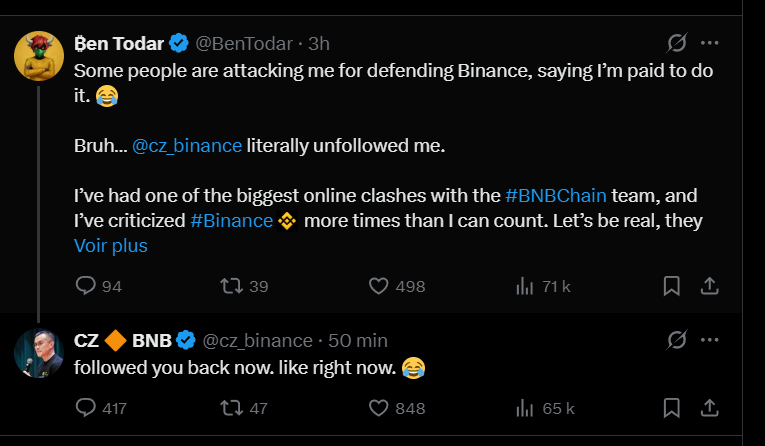This screenshot has width=765, height=446.
Task: Share CZ's reply tweet
Action: tap(709, 408)
